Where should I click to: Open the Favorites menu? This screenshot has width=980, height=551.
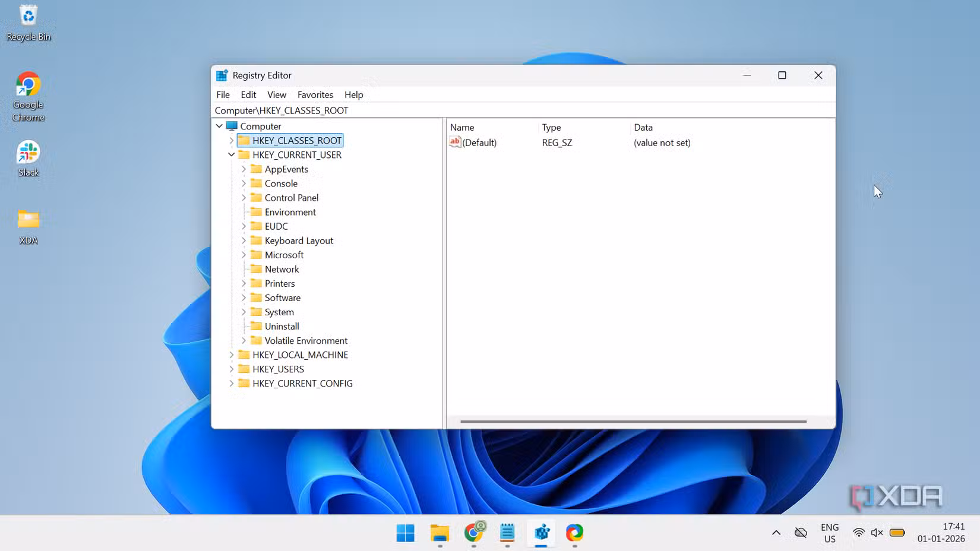point(315,94)
